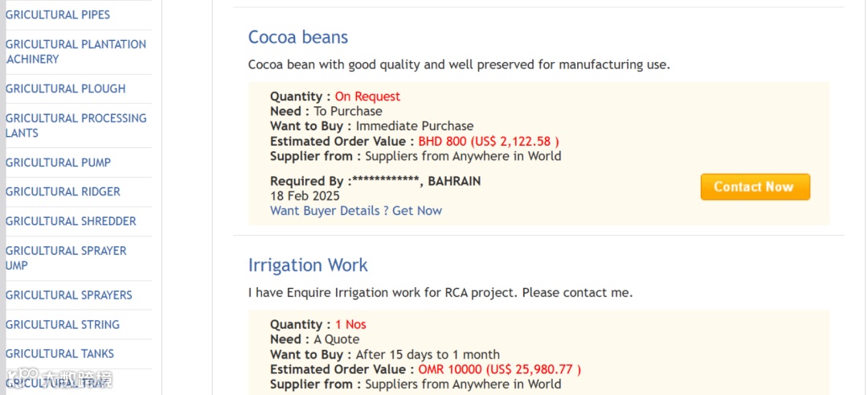Click the Agricultural Pump sidebar link
868x395 pixels.
coord(58,163)
